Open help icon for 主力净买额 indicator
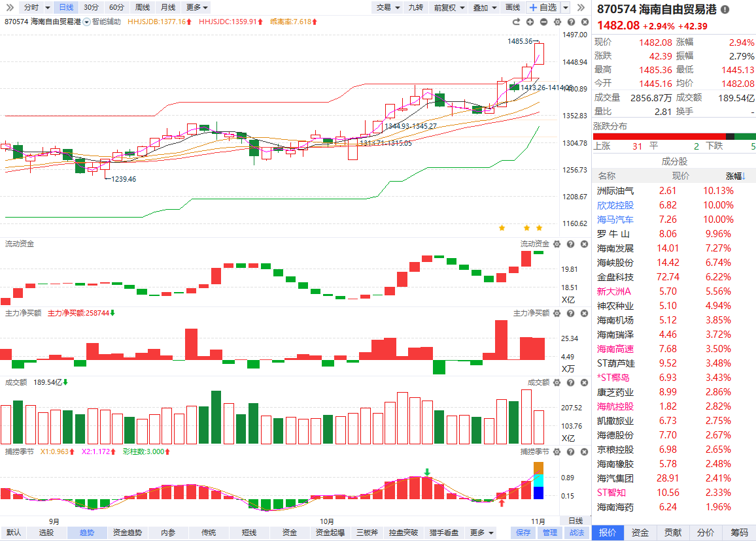Image resolution: width=756 pixels, height=541 pixels. point(570,314)
